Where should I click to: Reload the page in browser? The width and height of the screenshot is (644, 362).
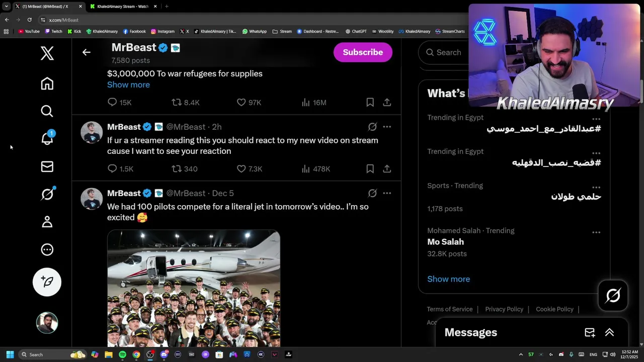click(x=29, y=20)
